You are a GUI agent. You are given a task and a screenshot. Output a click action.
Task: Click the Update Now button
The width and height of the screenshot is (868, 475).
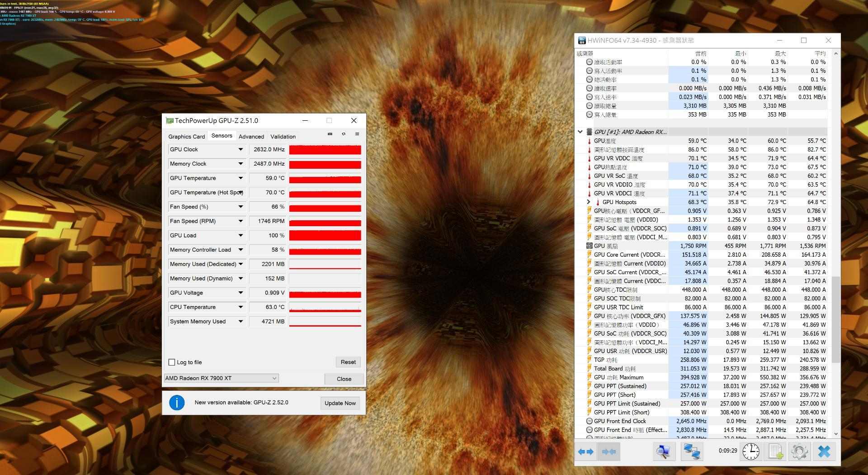(x=340, y=403)
